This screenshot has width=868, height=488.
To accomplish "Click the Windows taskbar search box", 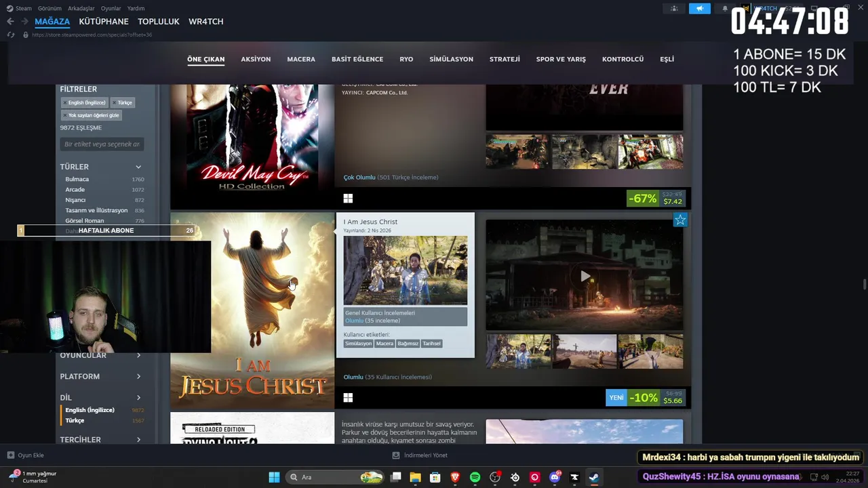I will (336, 477).
